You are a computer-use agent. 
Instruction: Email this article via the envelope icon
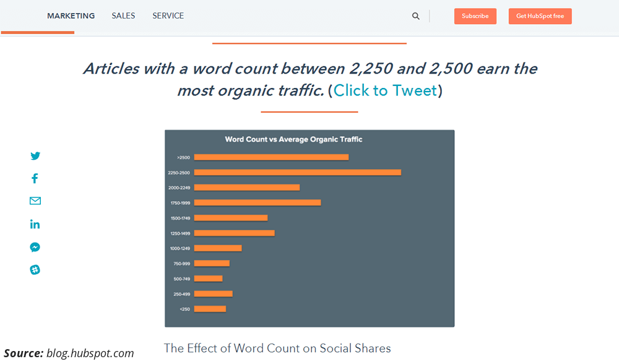[x=35, y=201]
